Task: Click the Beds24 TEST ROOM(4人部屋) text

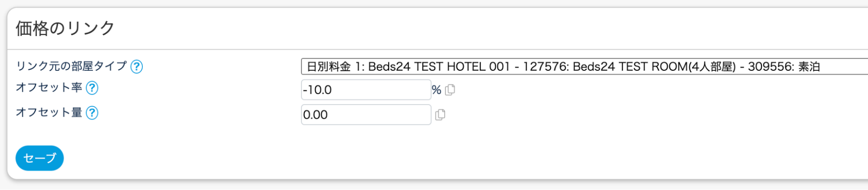Action: tap(654, 67)
